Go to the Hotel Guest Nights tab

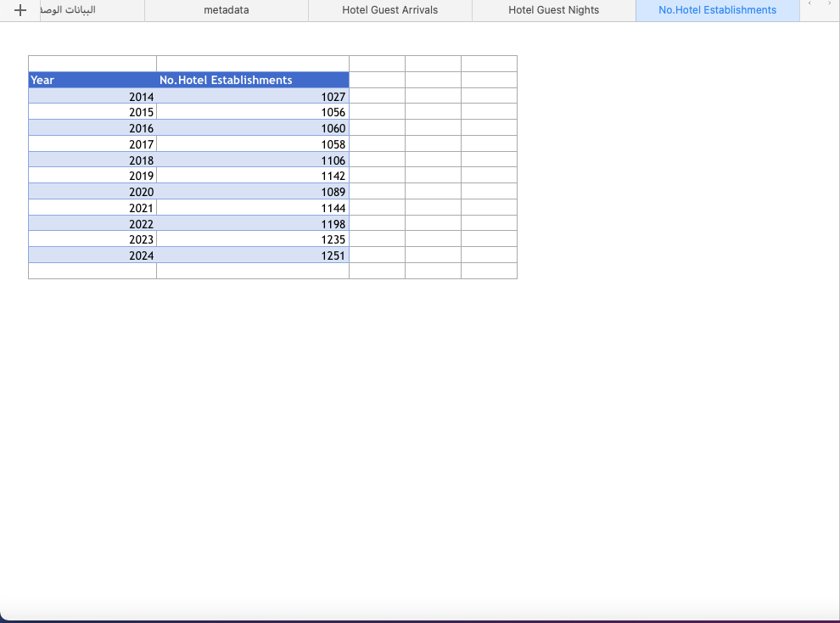[x=553, y=10]
